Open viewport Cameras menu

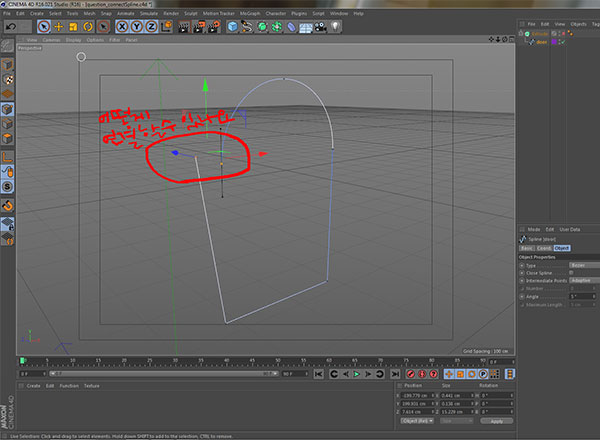[51, 40]
